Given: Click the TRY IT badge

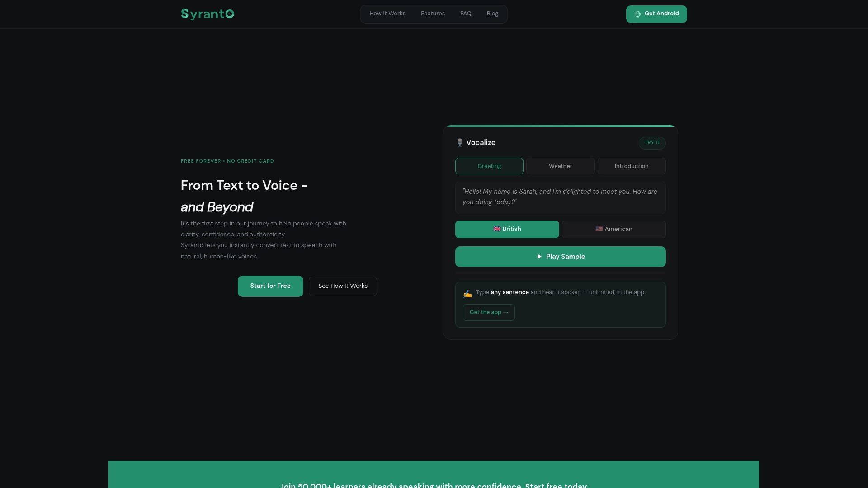Looking at the screenshot, I should click(x=652, y=143).
